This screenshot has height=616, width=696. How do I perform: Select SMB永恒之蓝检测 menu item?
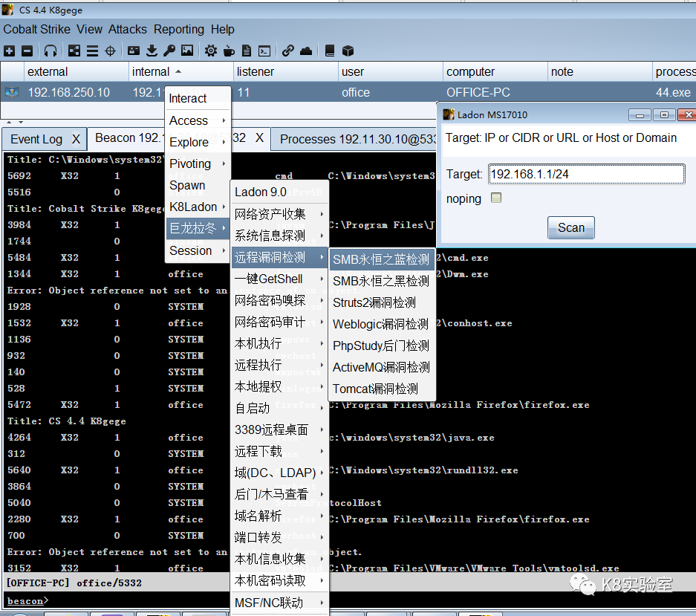coord(382,259)
